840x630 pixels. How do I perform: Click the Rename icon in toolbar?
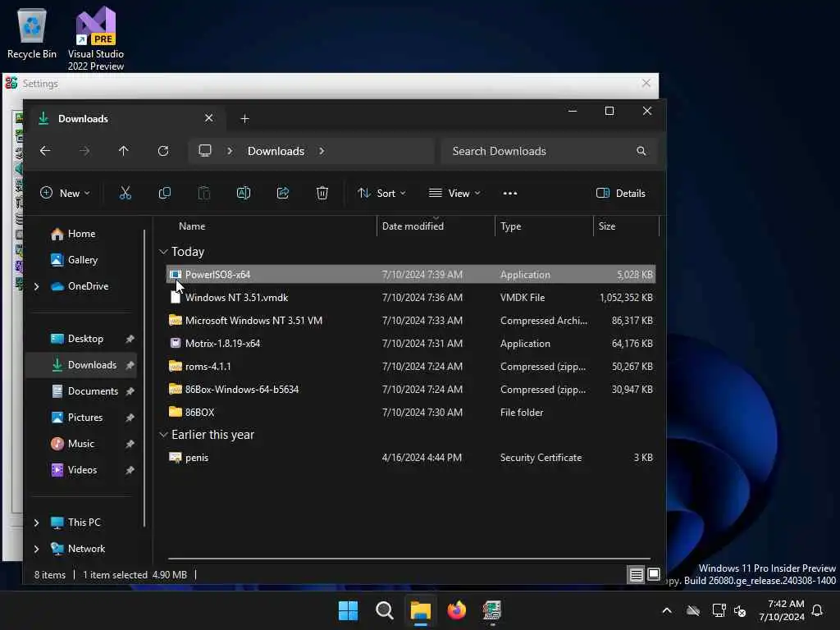243,194
